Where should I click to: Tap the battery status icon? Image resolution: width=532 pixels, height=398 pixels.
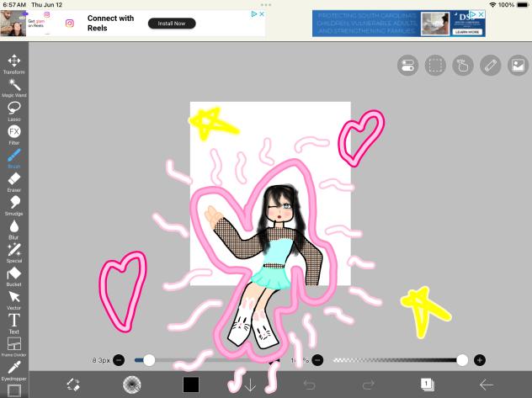(523, 5)
